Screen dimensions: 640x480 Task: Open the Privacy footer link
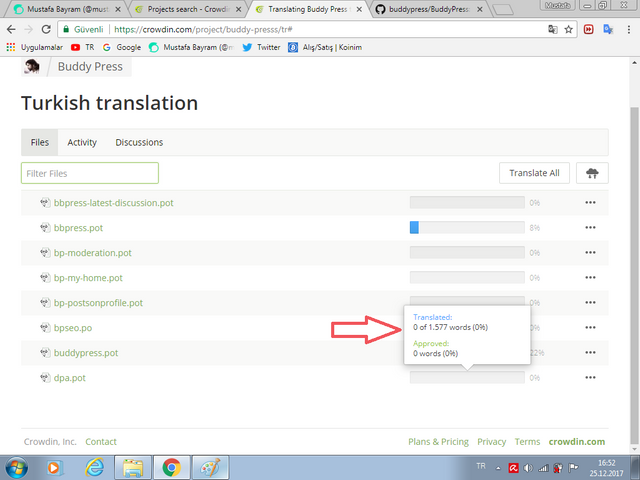pyautogui.click(x=491, y=442)
